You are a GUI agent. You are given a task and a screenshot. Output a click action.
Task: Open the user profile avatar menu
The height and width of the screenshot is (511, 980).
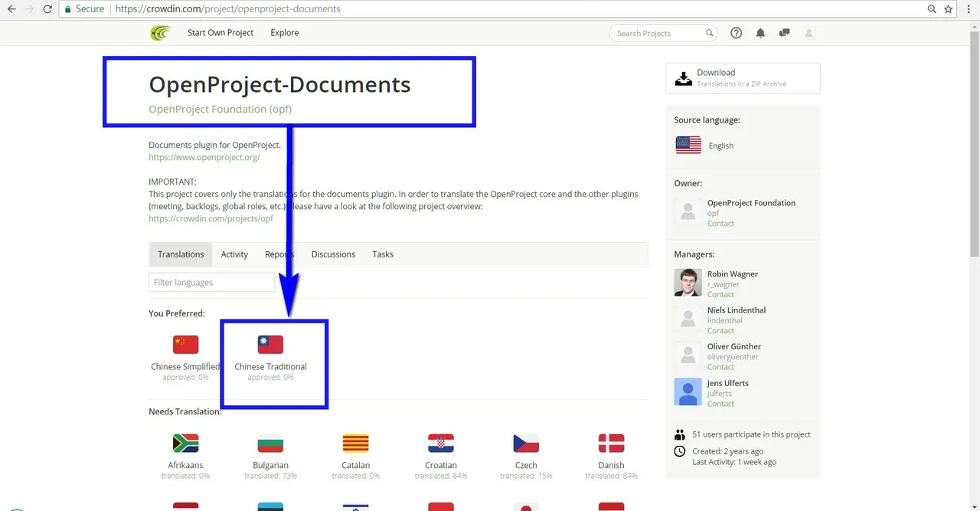809,33
